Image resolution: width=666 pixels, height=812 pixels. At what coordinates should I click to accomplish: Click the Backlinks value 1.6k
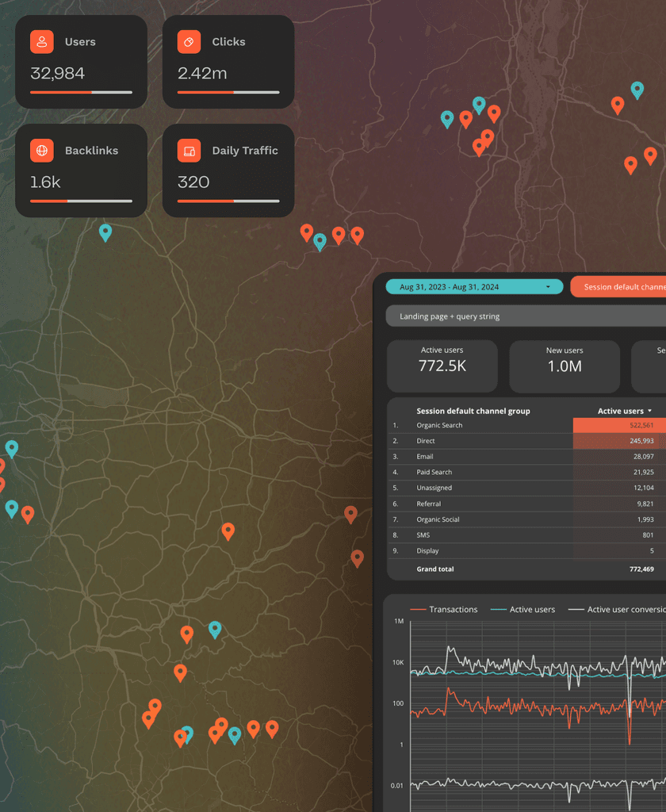(45, 182)
